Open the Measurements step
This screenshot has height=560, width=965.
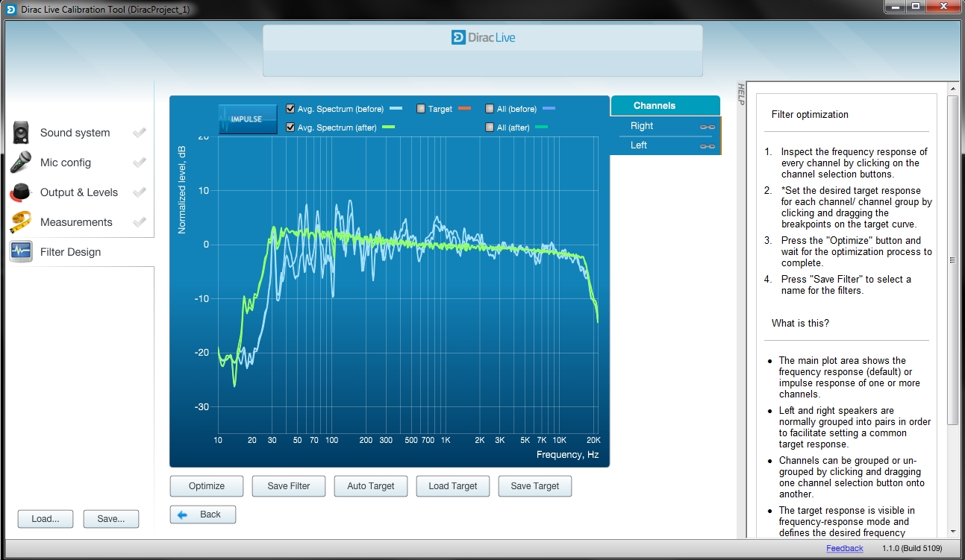(x=78, y=222)
